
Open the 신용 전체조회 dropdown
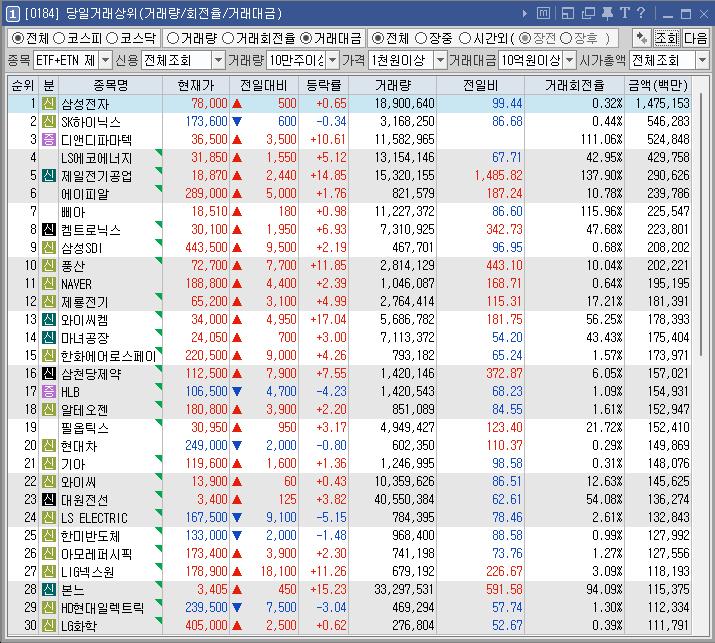218,60
